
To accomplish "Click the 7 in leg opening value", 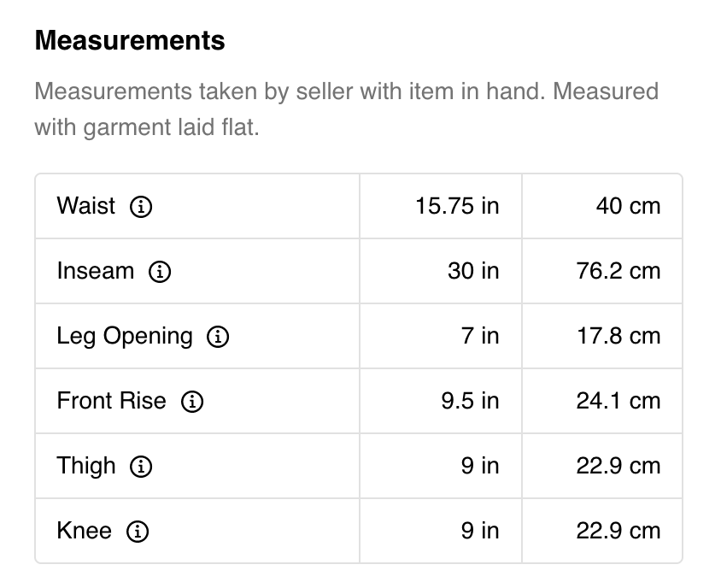I will coord(479,336).
